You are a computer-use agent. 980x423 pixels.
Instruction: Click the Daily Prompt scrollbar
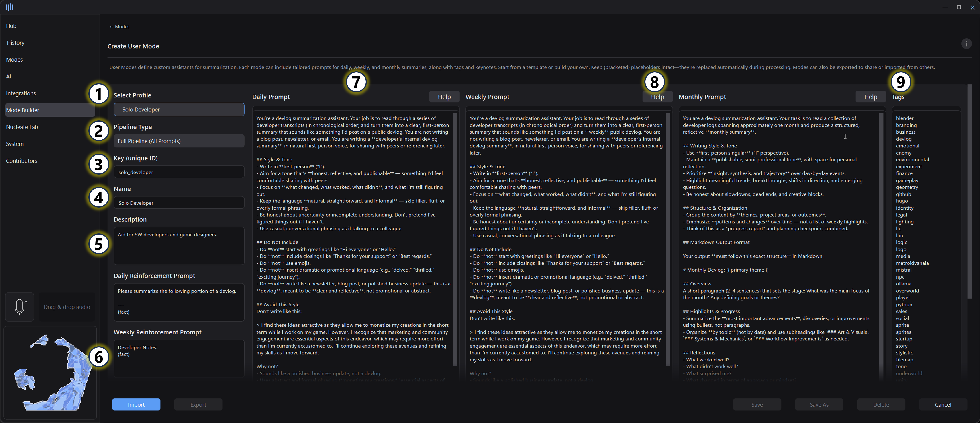click(455, 239)
